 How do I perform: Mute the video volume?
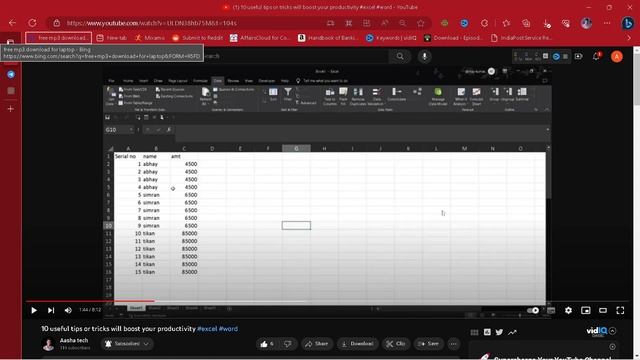pos(68,311)
